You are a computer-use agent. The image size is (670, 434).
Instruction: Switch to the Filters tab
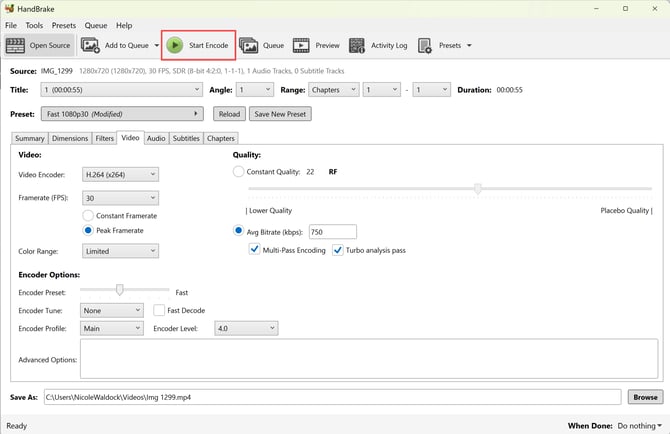[104, 138]
